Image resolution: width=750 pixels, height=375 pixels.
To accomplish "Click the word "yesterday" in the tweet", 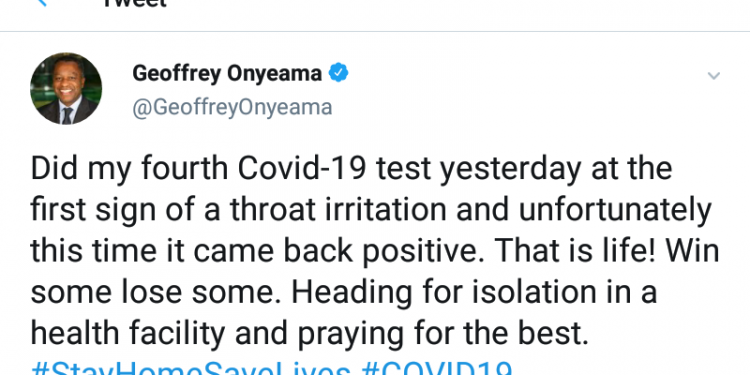I will (x=511, y=170).
